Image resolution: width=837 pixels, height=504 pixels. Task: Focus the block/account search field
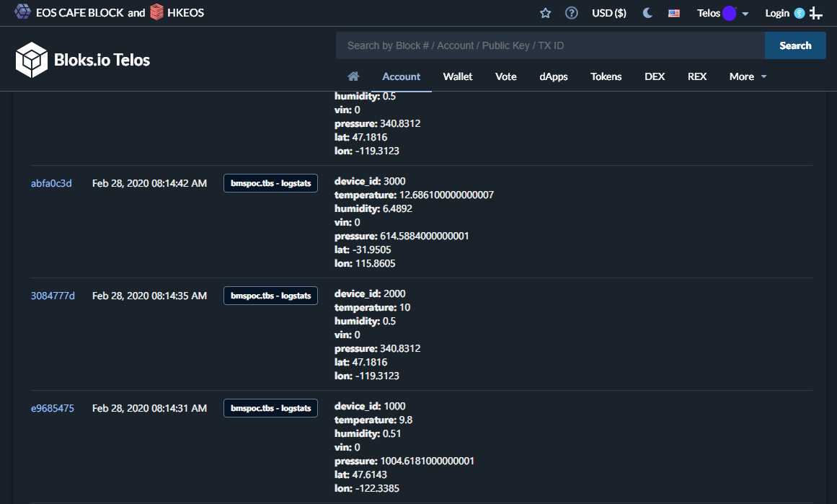550,45
